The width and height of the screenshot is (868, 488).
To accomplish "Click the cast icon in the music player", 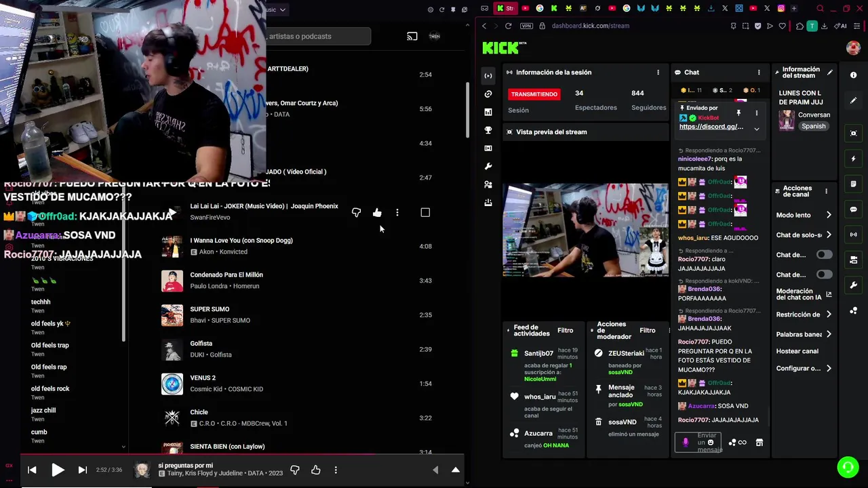I will [412, 37].
